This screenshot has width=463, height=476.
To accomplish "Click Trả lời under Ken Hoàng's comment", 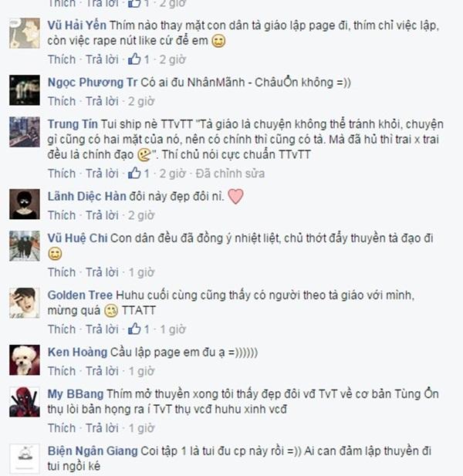I will [x=103, y=371].
